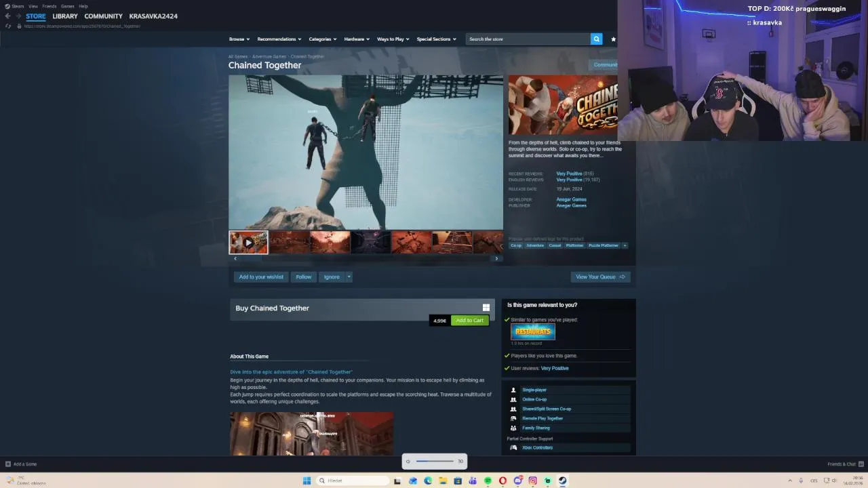Expand the Ways to Play dropdown
Viewport: 868px width, 488px height.
point(393,39)
